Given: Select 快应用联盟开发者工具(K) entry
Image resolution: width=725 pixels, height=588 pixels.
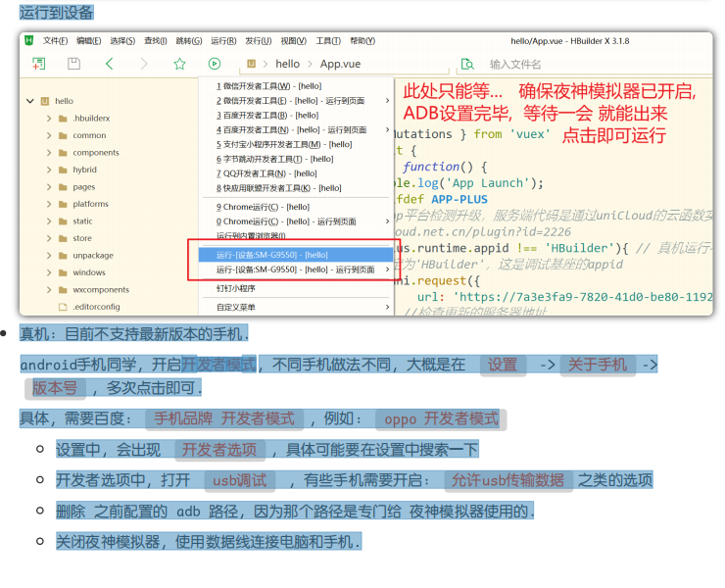Looking at the screenshot, I should 296,188.
